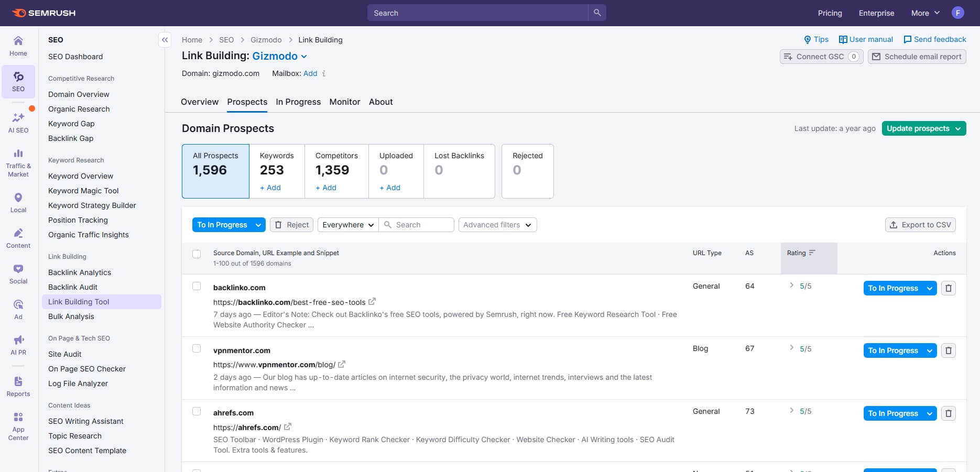The width and height of the screenshot is (980, 472).
Task: Click the Export to CSV button
Action: click(x=920, y=225)
